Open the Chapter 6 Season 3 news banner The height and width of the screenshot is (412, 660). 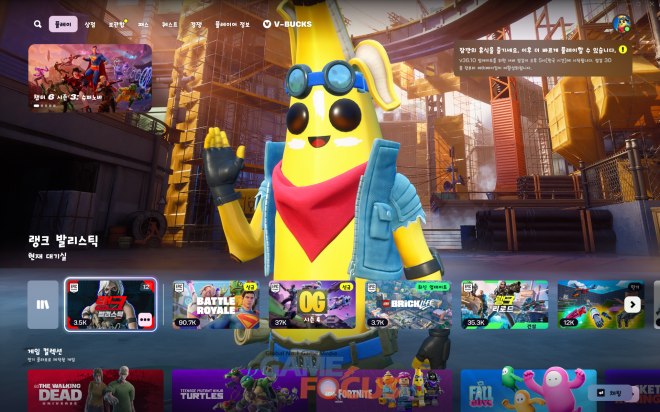[90, 78]
